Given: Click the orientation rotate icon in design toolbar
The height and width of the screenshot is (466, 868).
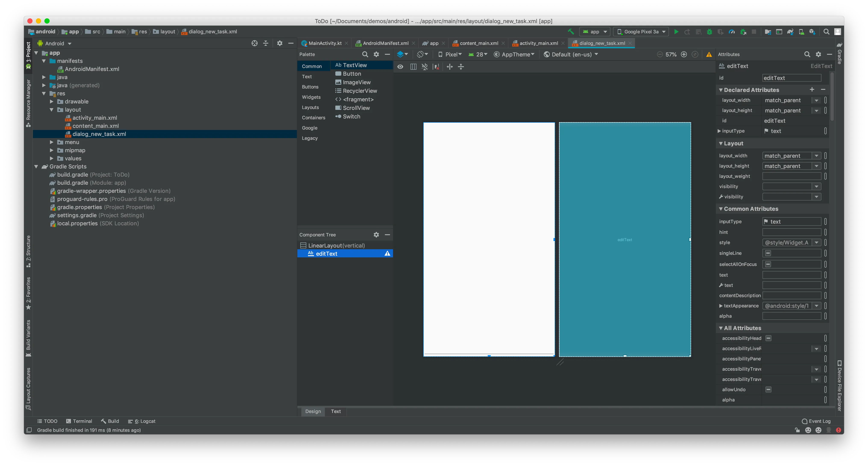Looking at the screenshot, I should pyautogui.click(x=422, y=54).
